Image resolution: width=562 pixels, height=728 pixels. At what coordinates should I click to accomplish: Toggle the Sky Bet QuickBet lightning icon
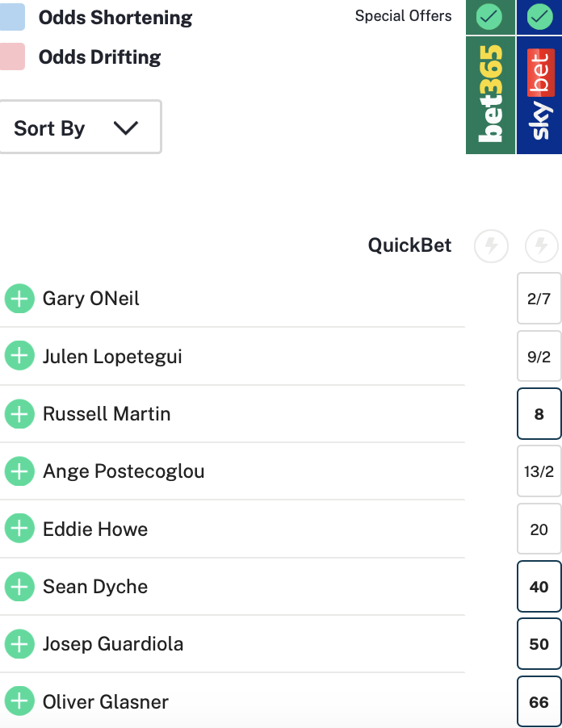point(541,245)
